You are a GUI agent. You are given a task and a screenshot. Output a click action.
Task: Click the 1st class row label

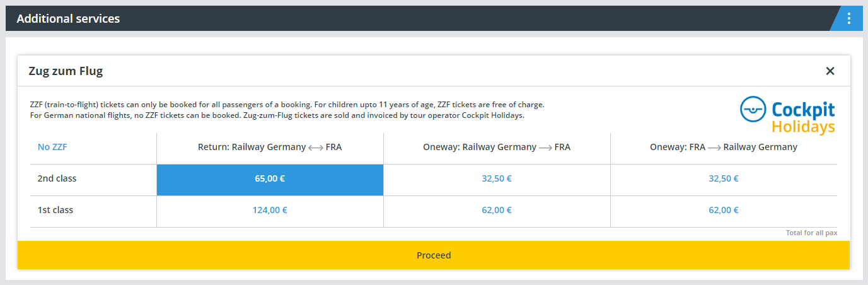[x=55, y=211]
